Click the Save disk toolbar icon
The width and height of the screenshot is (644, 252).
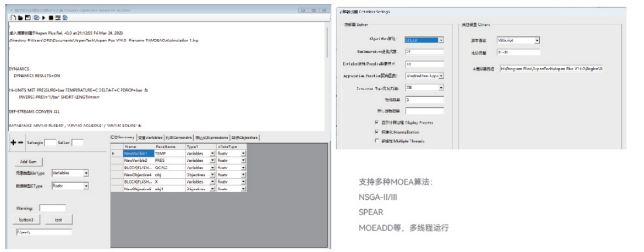[28, 18]
